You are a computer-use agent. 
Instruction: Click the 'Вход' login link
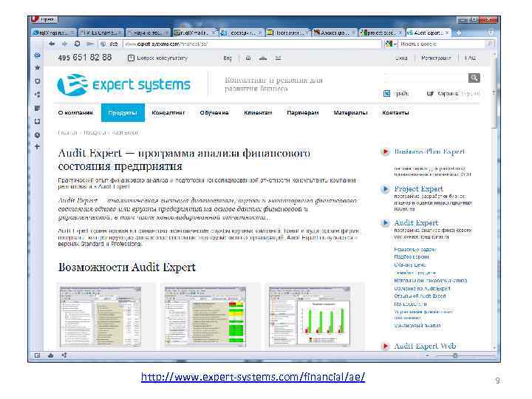pyautogui.click(x=401, y=58)
